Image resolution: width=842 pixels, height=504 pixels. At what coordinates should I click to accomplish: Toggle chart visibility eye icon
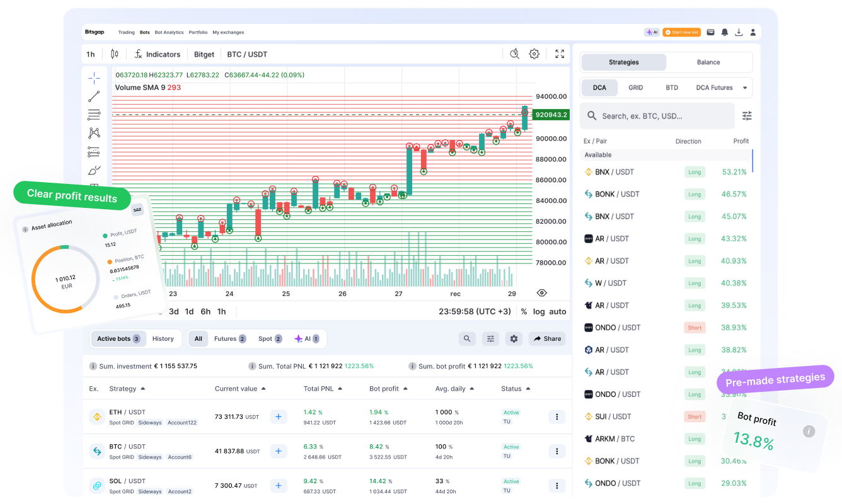[x=541, y=293]
